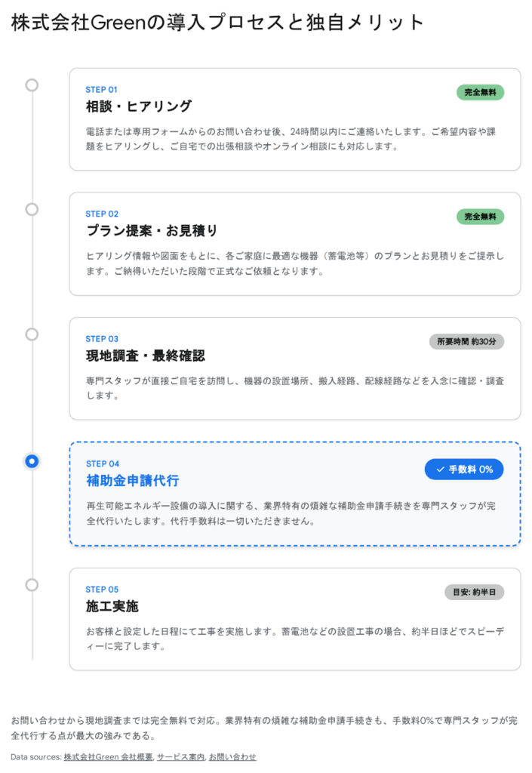The width and height of the screenshot is (532, 773).
Task: Click the page title 株式会社Greenの導入プロセスと独自メリット
Action: tap(218, 23)
